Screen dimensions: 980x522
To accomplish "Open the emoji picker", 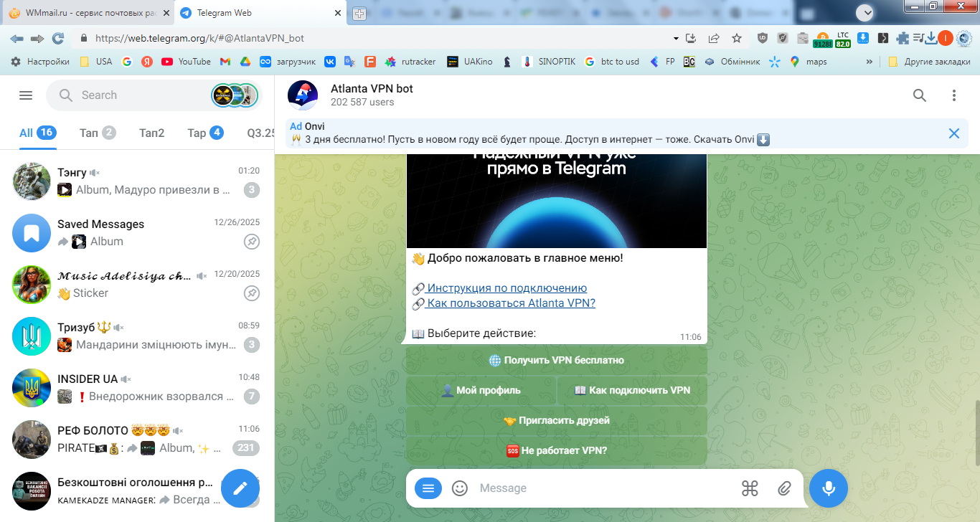I will click(x=460, y=488).
